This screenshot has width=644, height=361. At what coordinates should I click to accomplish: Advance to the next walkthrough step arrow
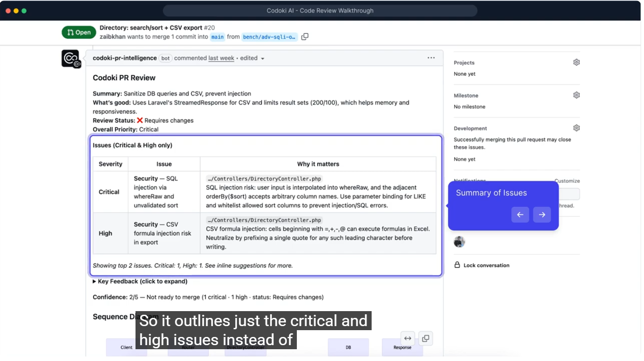tap(542, 215)
